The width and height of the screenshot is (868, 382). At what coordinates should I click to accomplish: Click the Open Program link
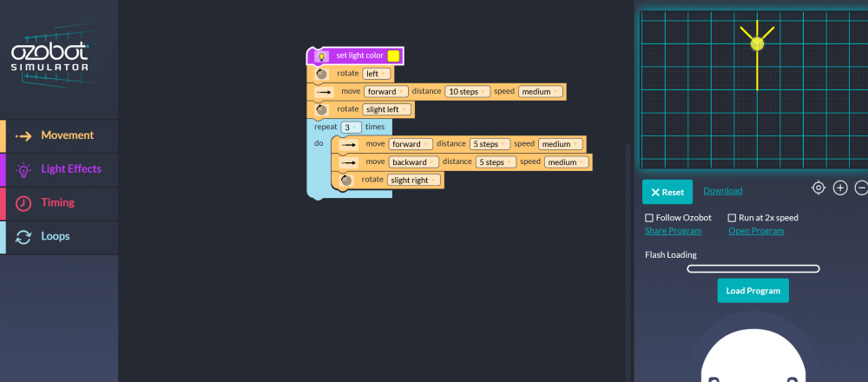tap(756, 231)
